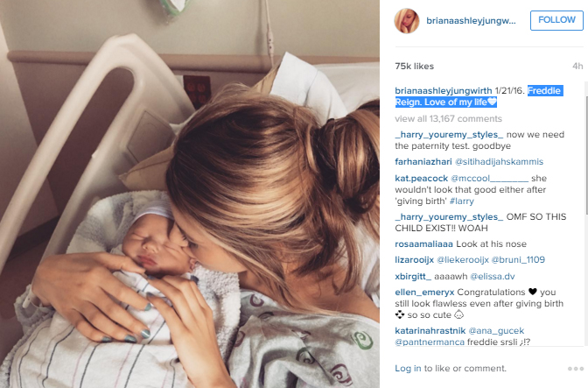The width and height of the screenshot is (588, 388).
Task: Open the brianaashleyjungwirth caption username
Action: click(x=444, y=91)
